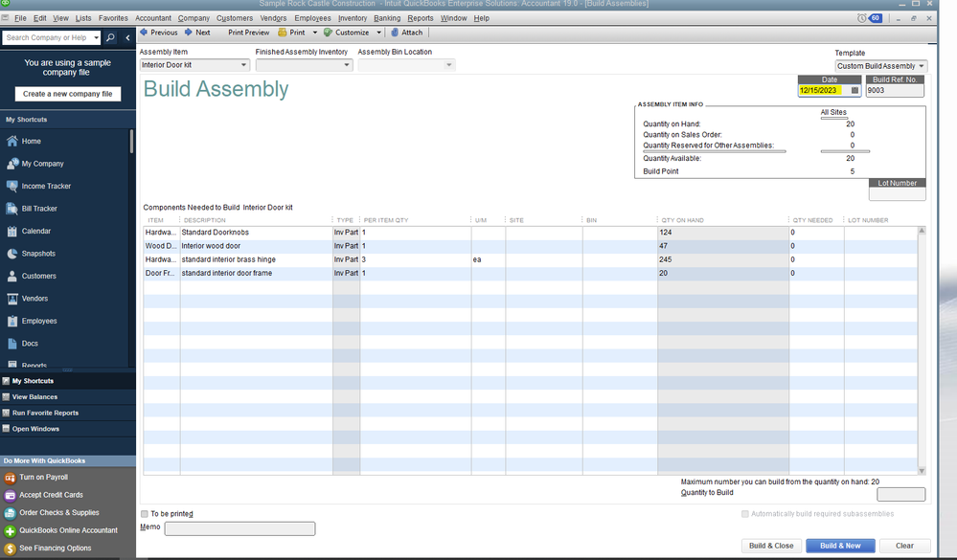Viewport: 957px width, 560px height.
Task: Click the Clear button
Action: pyautogui.click(x=904, y=546)
